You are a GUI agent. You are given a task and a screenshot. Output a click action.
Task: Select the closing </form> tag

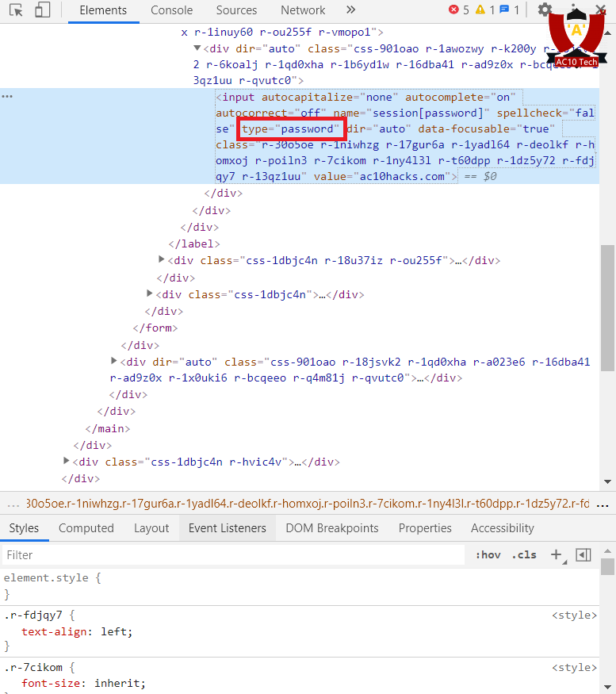pos(155,328)
